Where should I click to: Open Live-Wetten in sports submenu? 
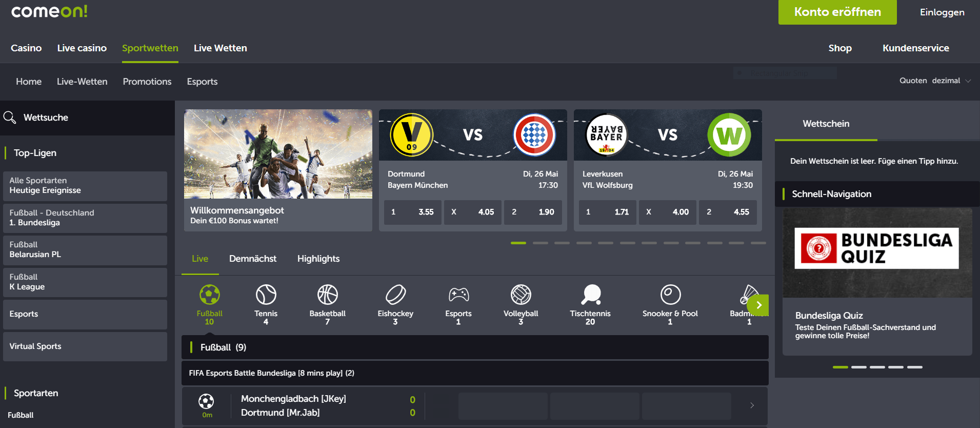[x=82, y=82]
